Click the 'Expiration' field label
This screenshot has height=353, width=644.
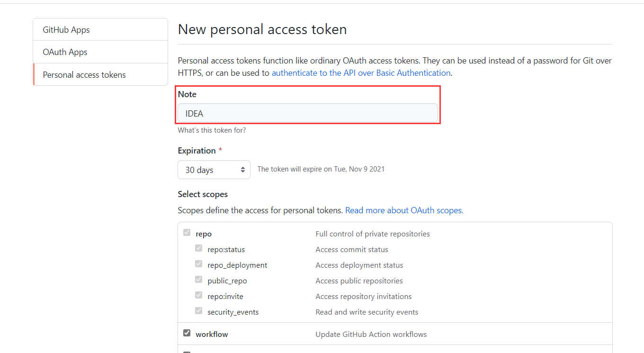click(x=197, y=151)
